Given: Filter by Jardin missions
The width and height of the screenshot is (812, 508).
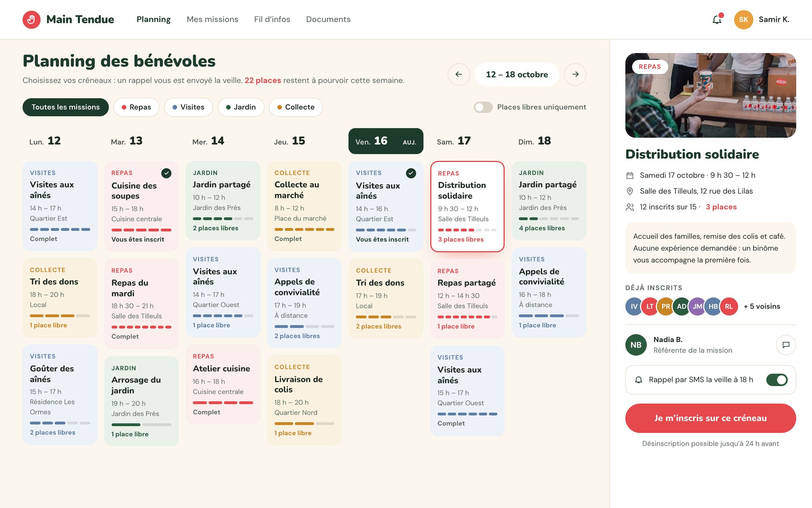Looking at the screenshot, I should (x=241, y=107).
